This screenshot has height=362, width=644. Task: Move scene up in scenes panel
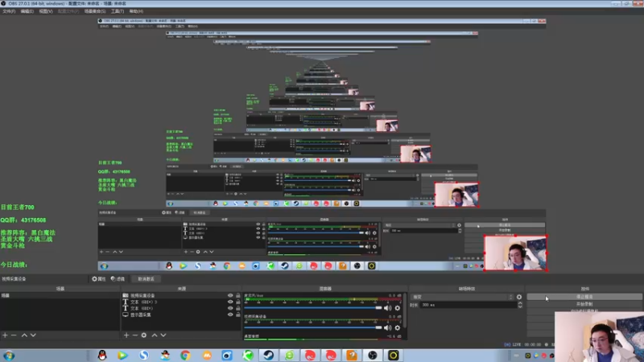24,335
